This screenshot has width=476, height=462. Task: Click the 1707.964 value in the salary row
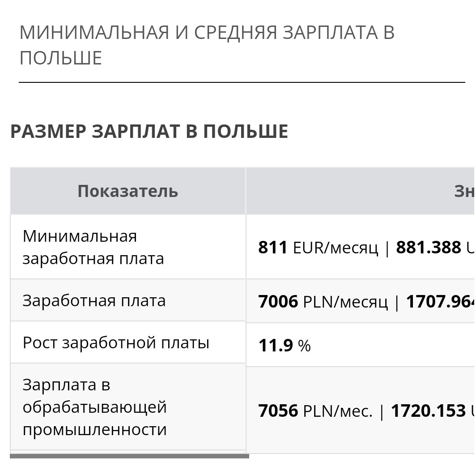pyautogui.click(x=441, y=302)
